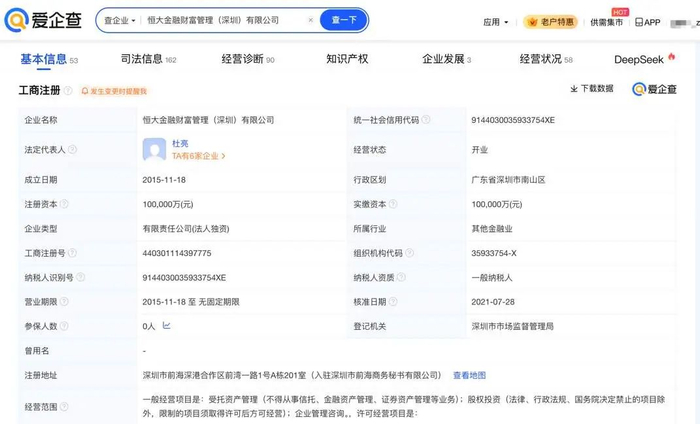Image resolution: width=700 pixels, height=424 pixels.
Task: Click the 一般纳税人 taxpayer qualification value
Action: [492, 278]
